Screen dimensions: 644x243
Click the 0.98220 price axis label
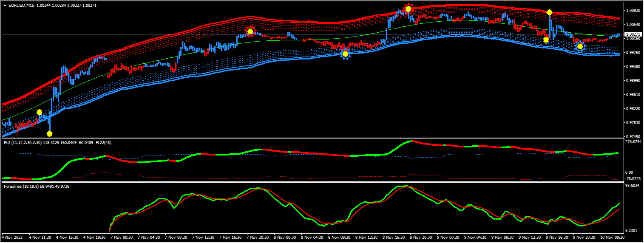coord(633,109)
